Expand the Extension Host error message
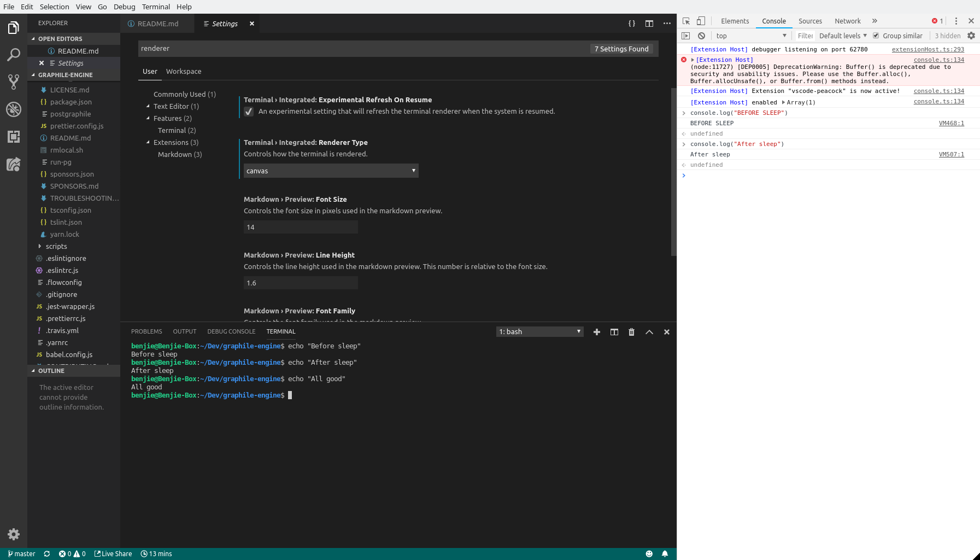980x560 pixels. 693,60
